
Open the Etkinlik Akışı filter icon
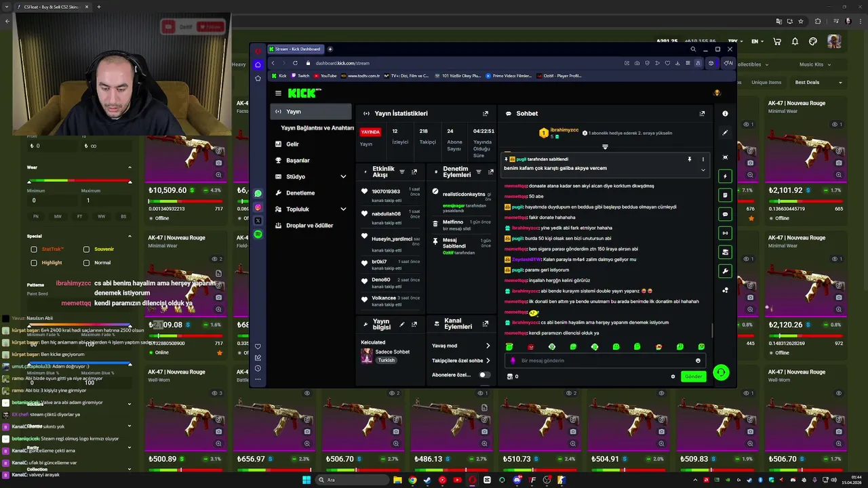click(x=402, y=172)
